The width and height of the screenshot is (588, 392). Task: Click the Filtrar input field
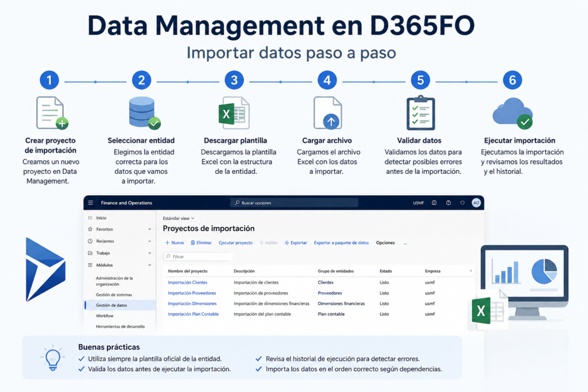click(x=198, y=257)
